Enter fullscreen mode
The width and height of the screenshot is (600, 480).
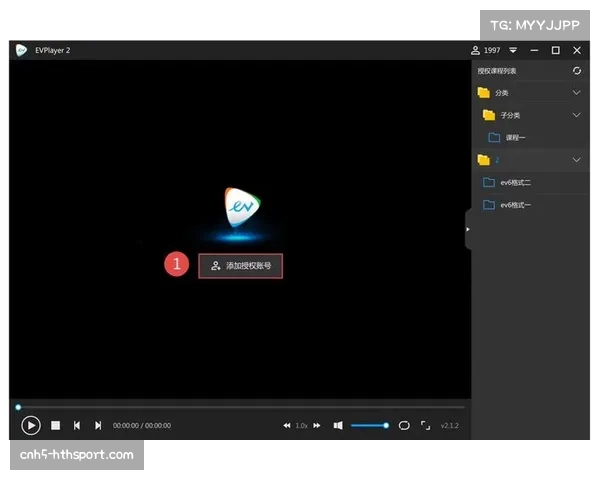[425, 425]
